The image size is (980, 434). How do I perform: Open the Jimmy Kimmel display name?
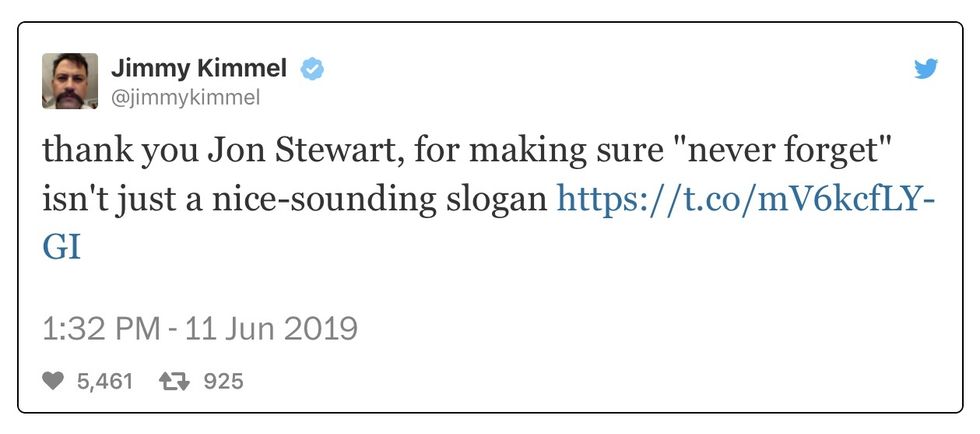coord(199,69)
